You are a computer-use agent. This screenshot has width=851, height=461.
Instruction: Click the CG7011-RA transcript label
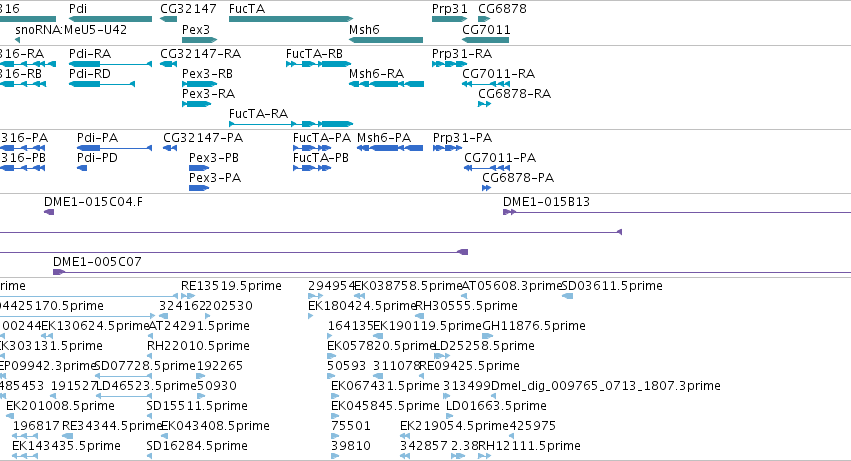tap(498, 74)
